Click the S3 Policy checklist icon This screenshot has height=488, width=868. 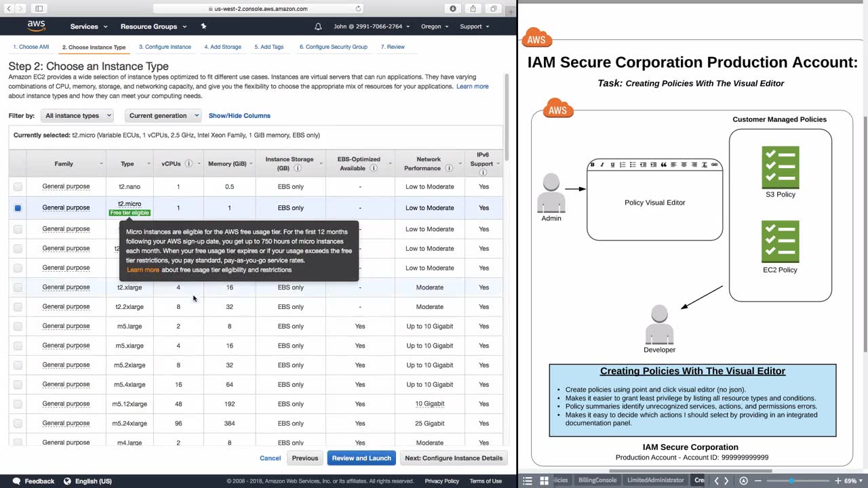(x=780, y=167)
